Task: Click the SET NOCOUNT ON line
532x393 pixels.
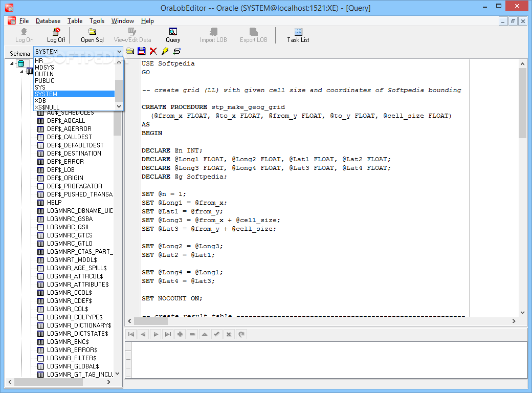Action: 172,299
